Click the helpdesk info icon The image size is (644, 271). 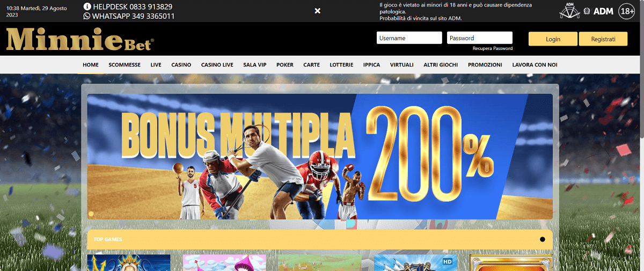click(87, 6)
